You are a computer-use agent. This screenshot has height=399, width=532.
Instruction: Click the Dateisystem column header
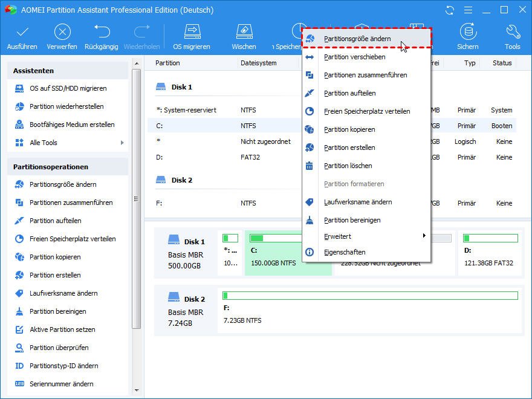pos(259,63)
